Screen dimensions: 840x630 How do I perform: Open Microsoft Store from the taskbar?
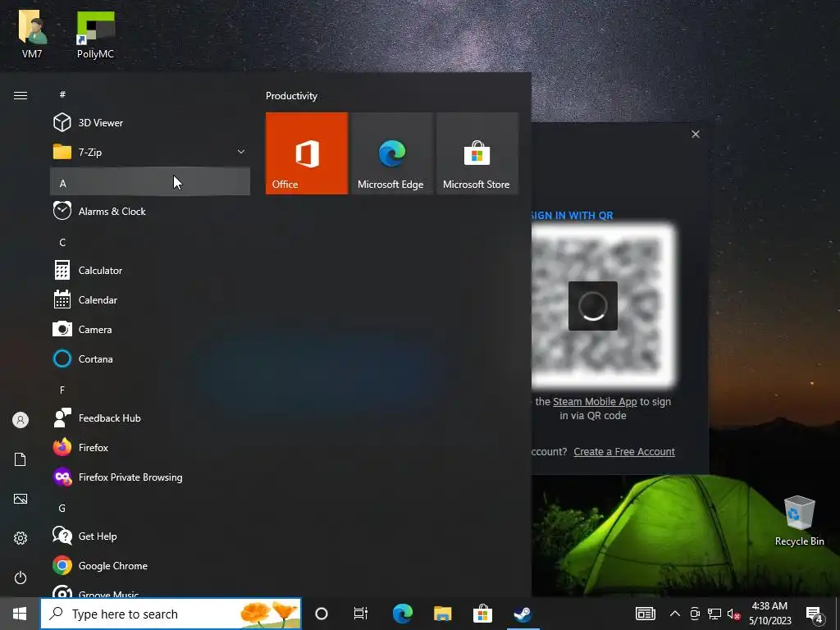482,614
